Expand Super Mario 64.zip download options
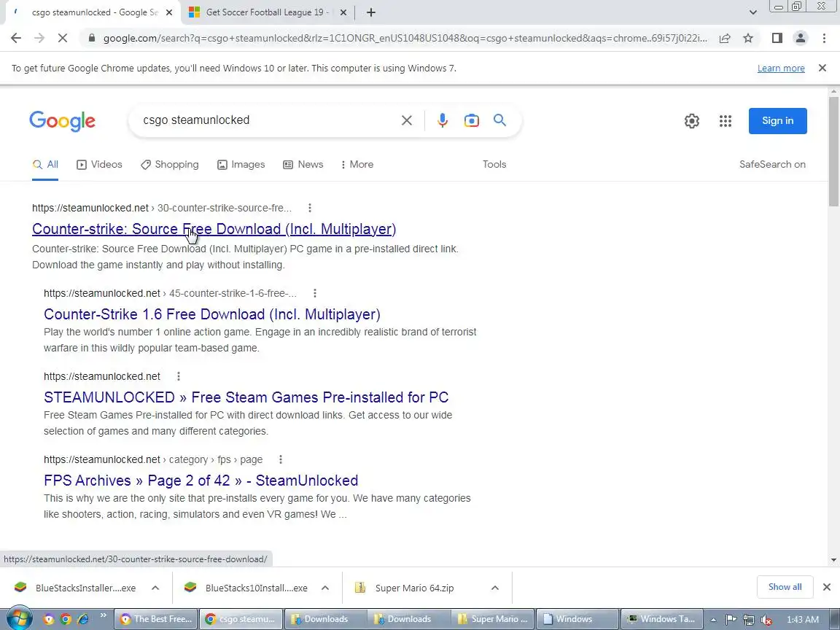 (x=494, y=588)
